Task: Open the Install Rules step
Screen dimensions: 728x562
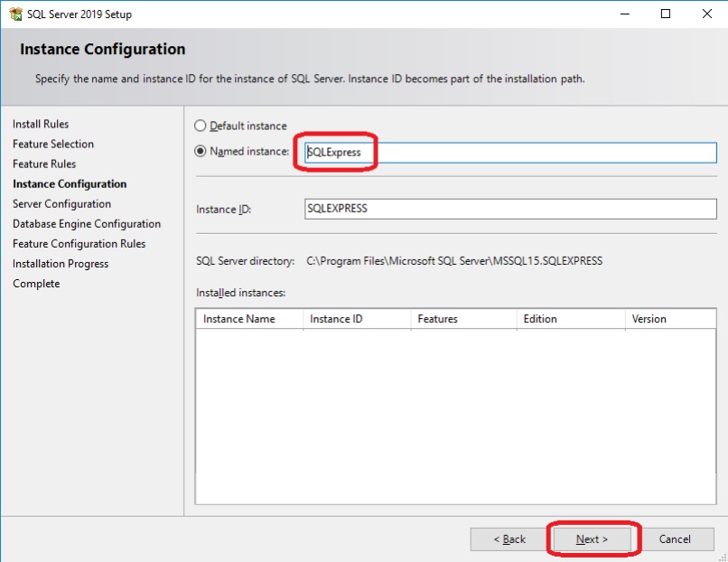Action: 41,125
